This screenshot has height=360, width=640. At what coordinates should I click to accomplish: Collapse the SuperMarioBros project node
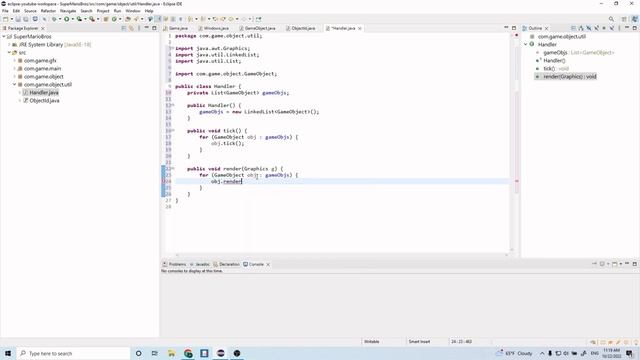click(4, 36)
